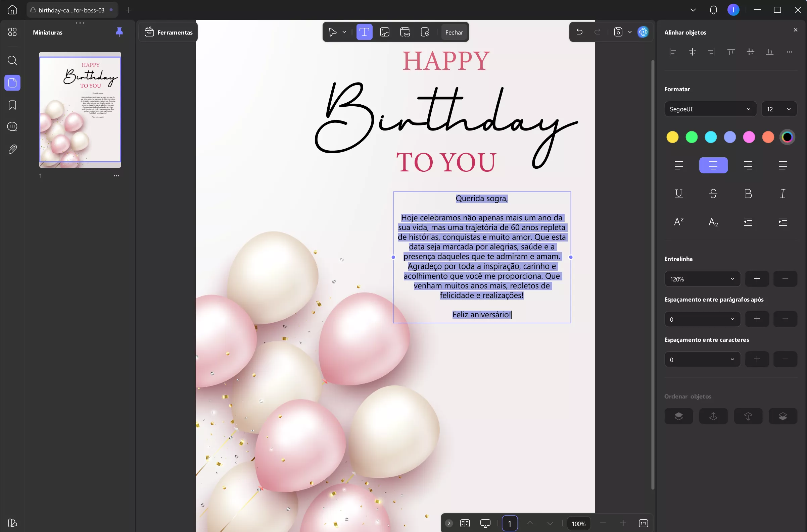
Task: Save the document
Action: pos(618,32)
